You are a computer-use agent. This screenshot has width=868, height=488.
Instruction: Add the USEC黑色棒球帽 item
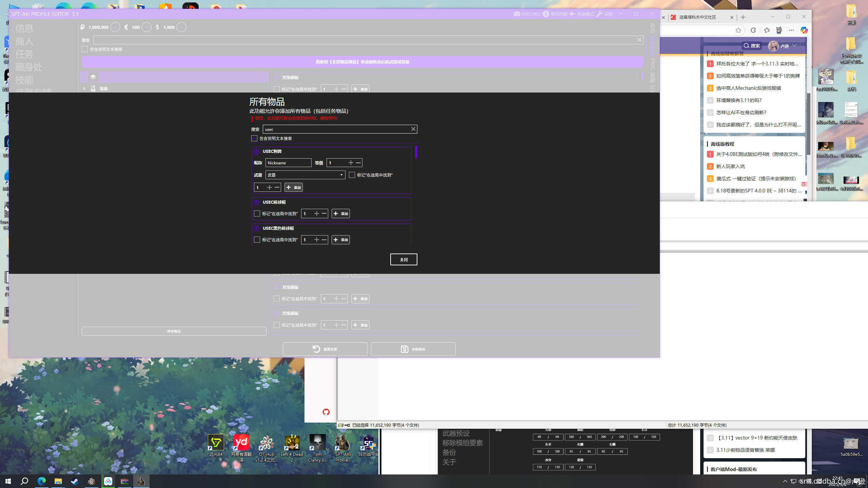[341, 240]
